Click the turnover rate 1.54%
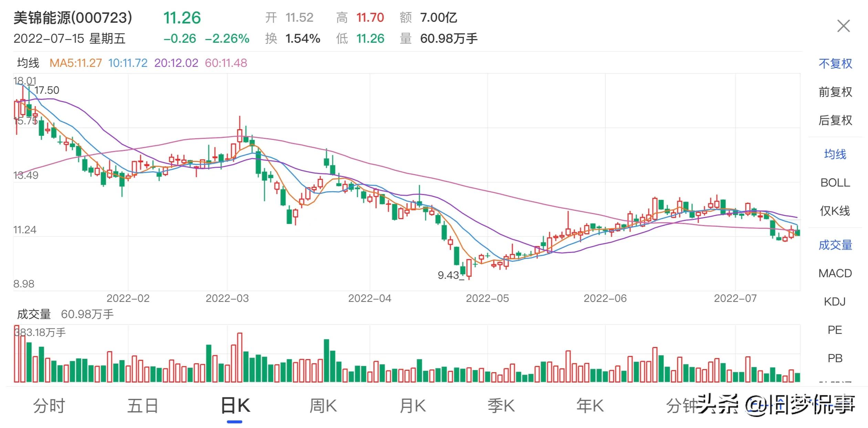Screen dimensions: 868x428 point(303,39)
